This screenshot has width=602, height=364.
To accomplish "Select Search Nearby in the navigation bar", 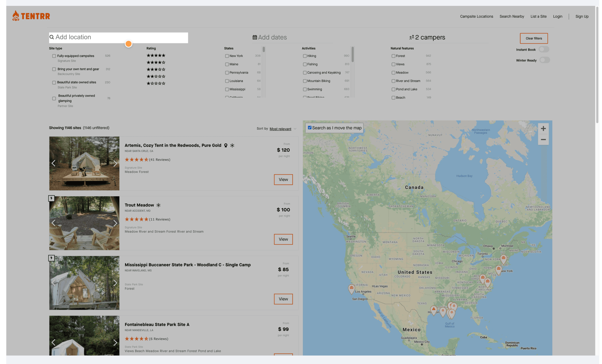I will (512, 16).
